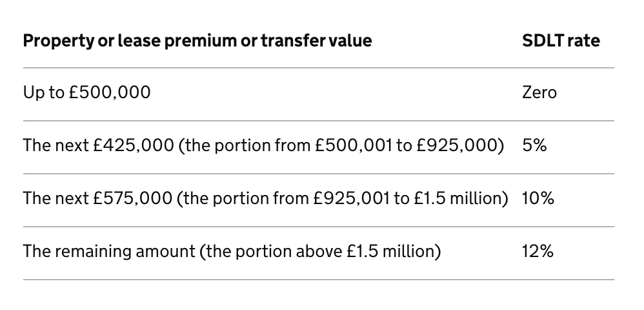The width and height of the screenshot is (644, 310).
Task: Click "The remaining amount" text
Action: coord(108,251)
